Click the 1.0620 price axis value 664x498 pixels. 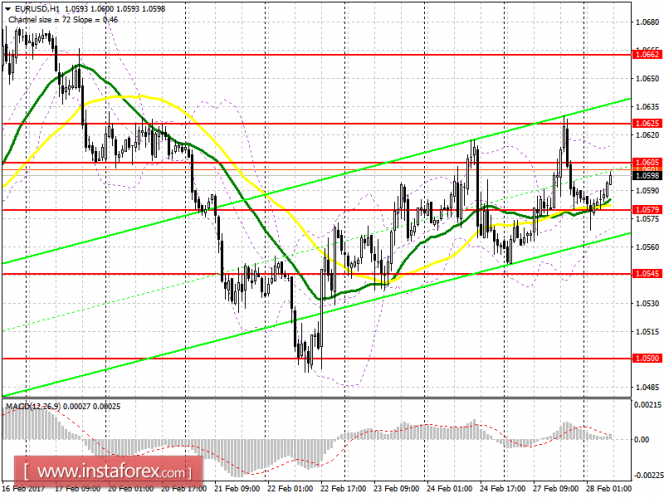[x=648, y=135]
